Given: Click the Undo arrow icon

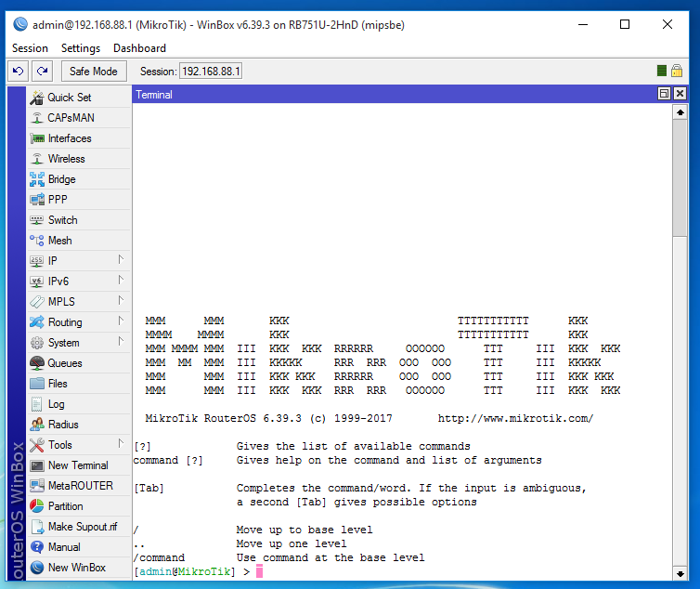Looking at the screenshot, I should (19, 71).
